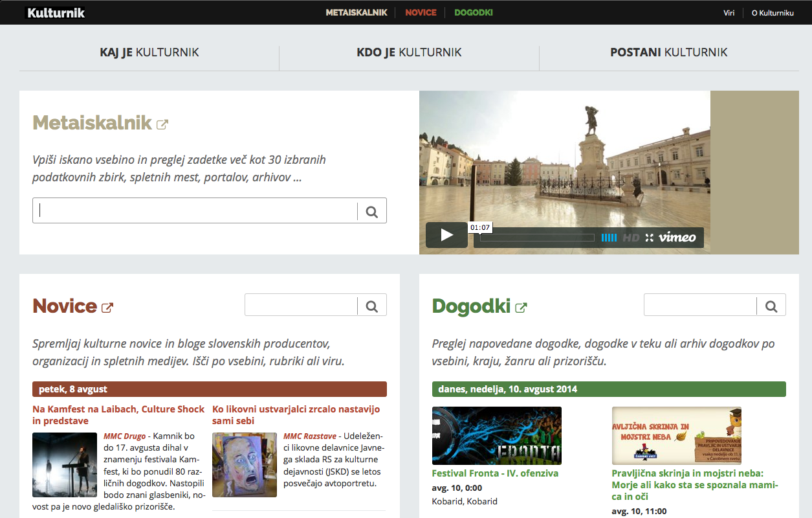The width and height of the screenshot is (812, 518).
Task: Open Dogodki external link icon
Action: coord(521,308)
